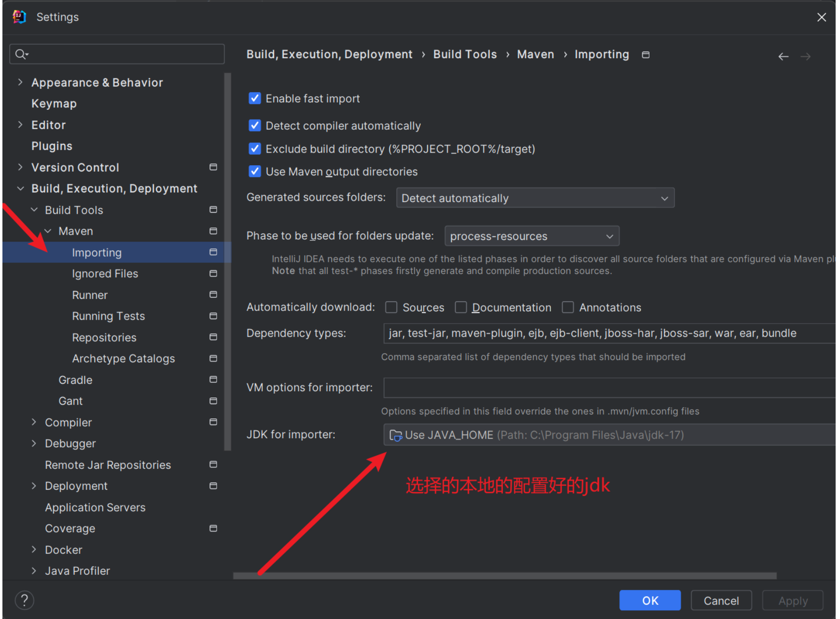Open the process-resources phase dropdown
The image size is (840, 619).
(x=532, y=236)
